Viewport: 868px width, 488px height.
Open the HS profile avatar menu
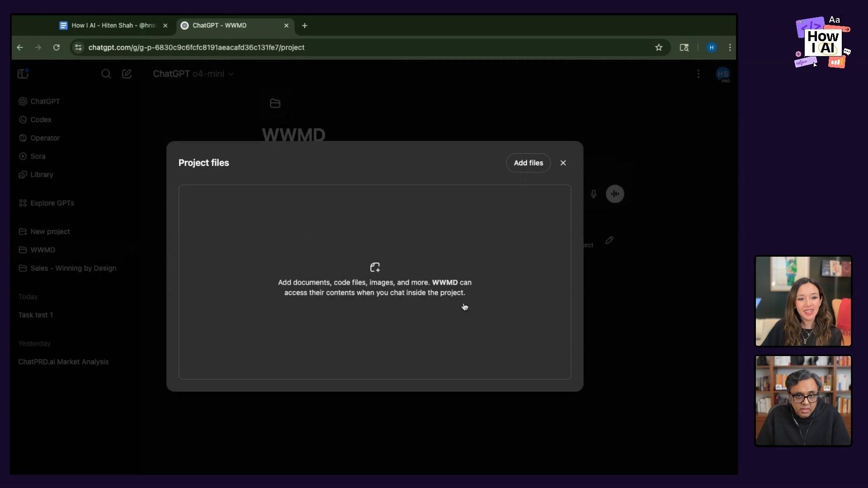point(722,74)
